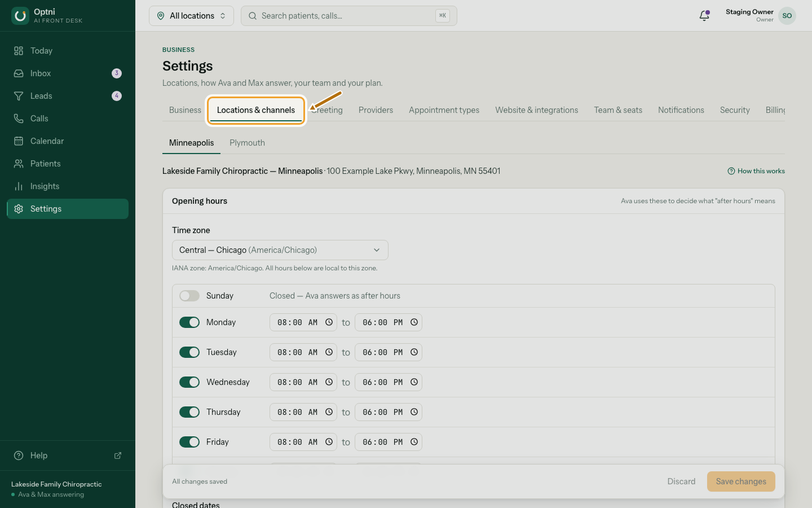
Task: Open Website & integrations tab
Action: [x=537, y=110]
